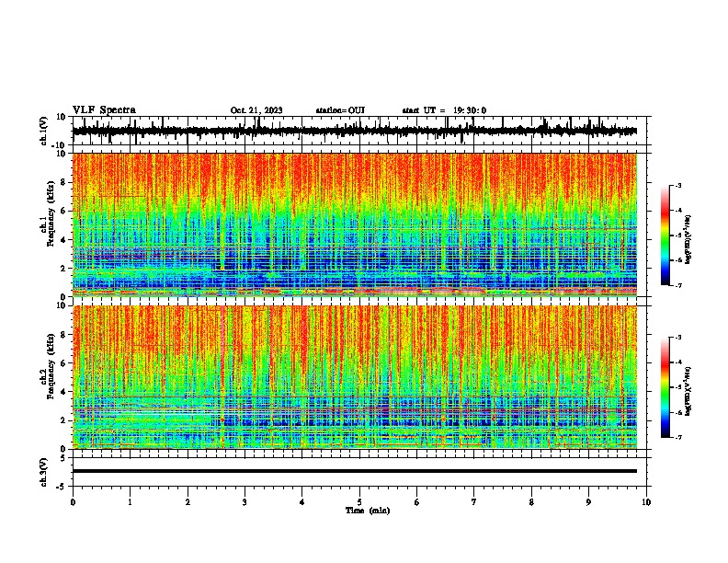Click the 8 kHz tick of ch.1 spectrogram

pyautogui.click(x=63, y=182)
